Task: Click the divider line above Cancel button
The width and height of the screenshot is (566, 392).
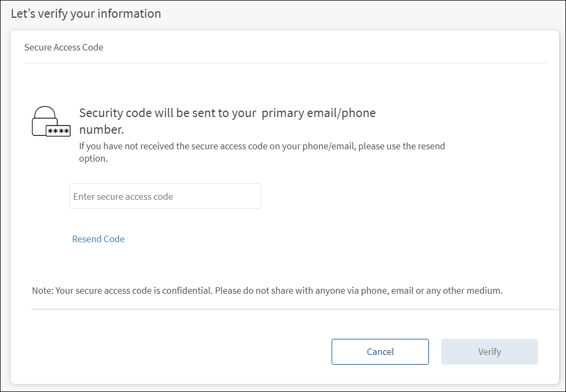Action: pyautogui.click(x=295, y=309)
